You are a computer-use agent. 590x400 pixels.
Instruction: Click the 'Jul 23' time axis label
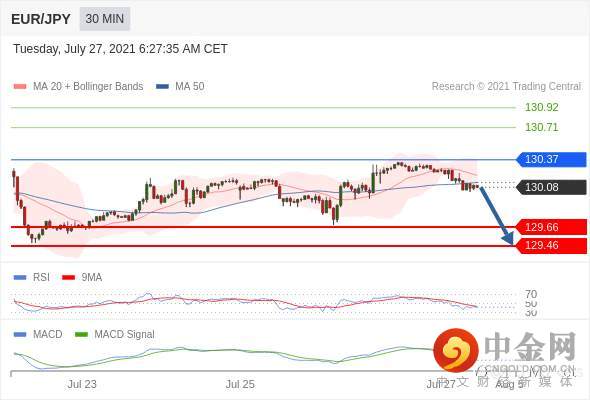click(x=82, y=384)
